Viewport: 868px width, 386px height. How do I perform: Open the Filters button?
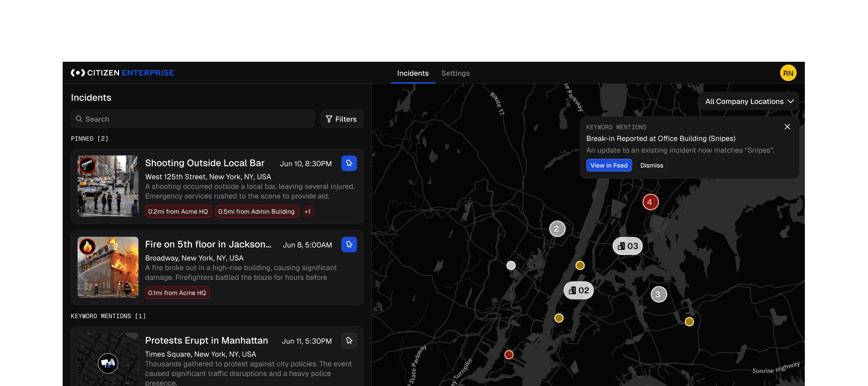tap(342, 119)
